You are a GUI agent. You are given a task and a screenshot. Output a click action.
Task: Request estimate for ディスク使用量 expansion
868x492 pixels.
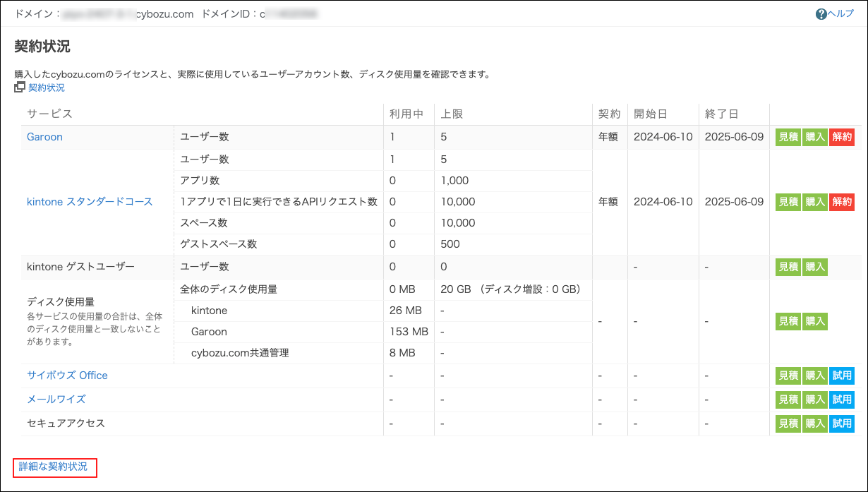tap(788, 321)
